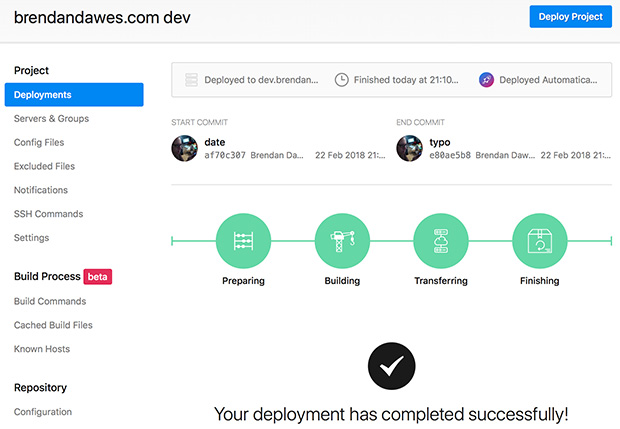
Task: Click the START COMMIT label
Action: (199, 123)
